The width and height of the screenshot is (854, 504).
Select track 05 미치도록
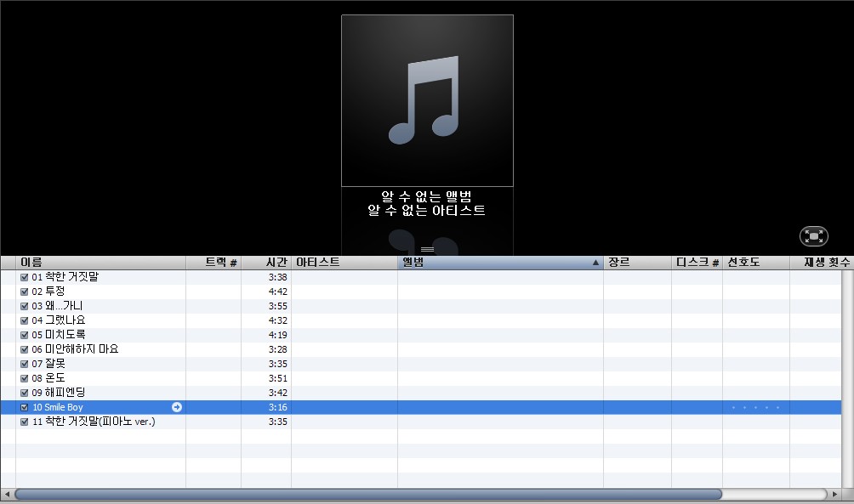click(x=59, y=335)
